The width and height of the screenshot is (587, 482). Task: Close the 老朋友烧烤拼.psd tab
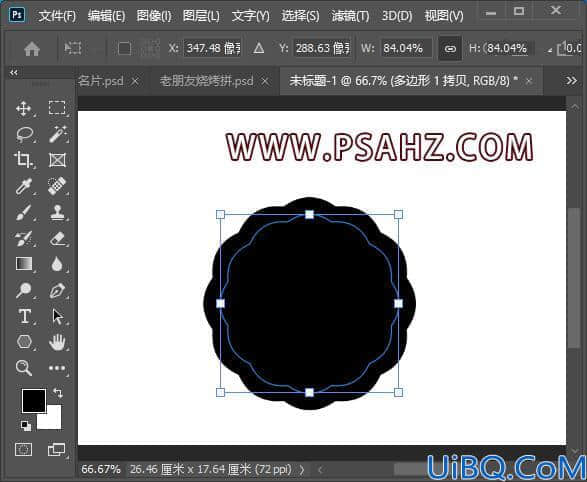click(265, 81)
